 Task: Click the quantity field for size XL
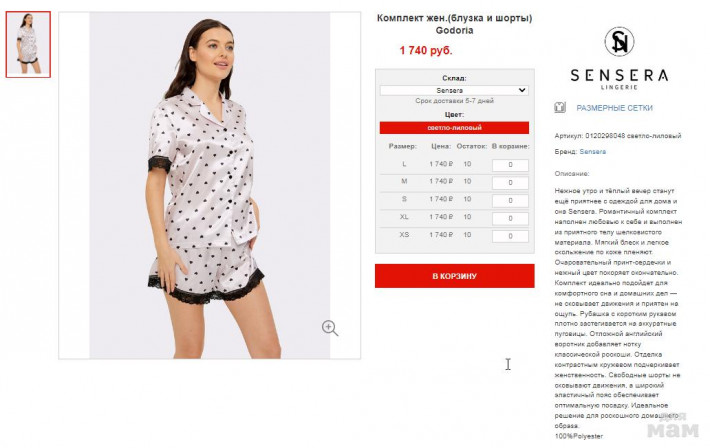(x=510, y=218)
